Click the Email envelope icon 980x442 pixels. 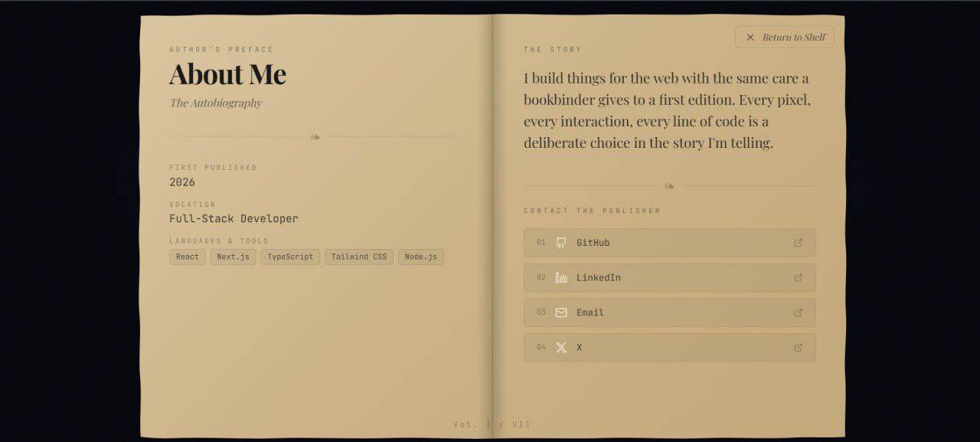coord(561,313)
